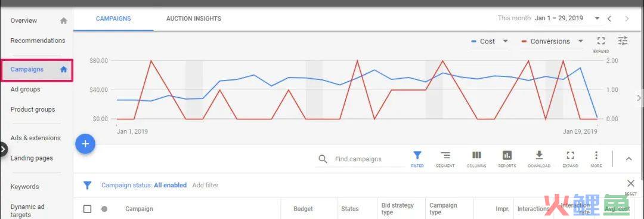Collapse the table toolbar with the chevron

[x=629, y=159]
